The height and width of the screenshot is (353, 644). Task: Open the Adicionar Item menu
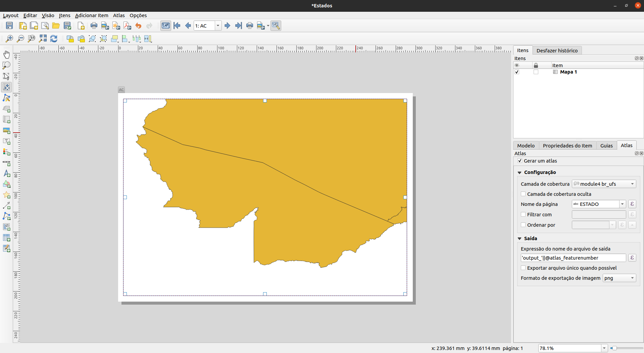[92, 15]
